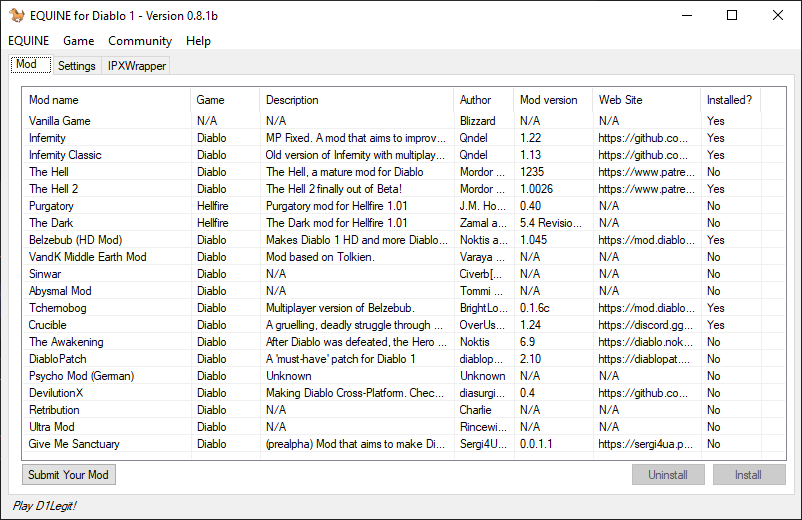This screenshot has width=802, height=520.
Task: Select the Psycho Mod (German) row
Action: pos(404,375)
